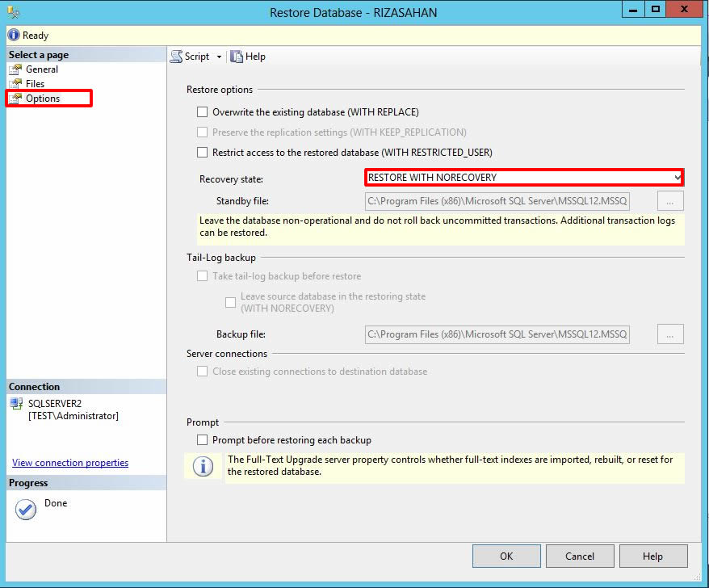Expand the Script dropdown arrow
The image size is (709, 588).
[219, 57]
